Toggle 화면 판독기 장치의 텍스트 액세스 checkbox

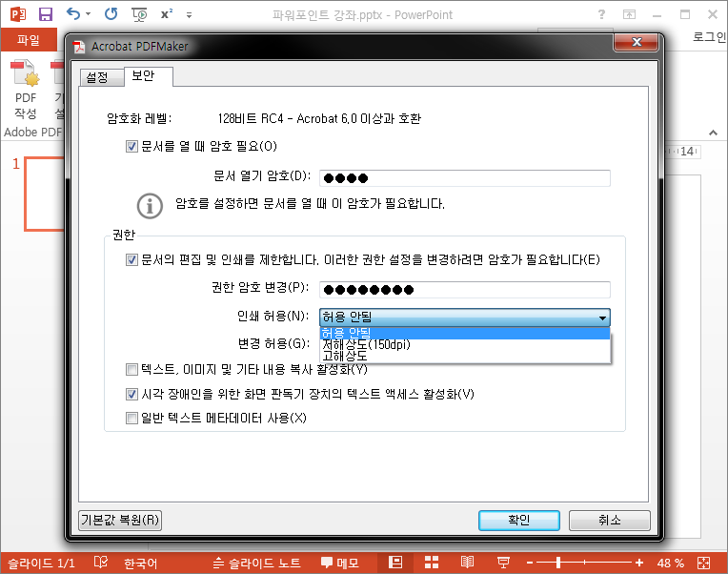coord(131,395)
